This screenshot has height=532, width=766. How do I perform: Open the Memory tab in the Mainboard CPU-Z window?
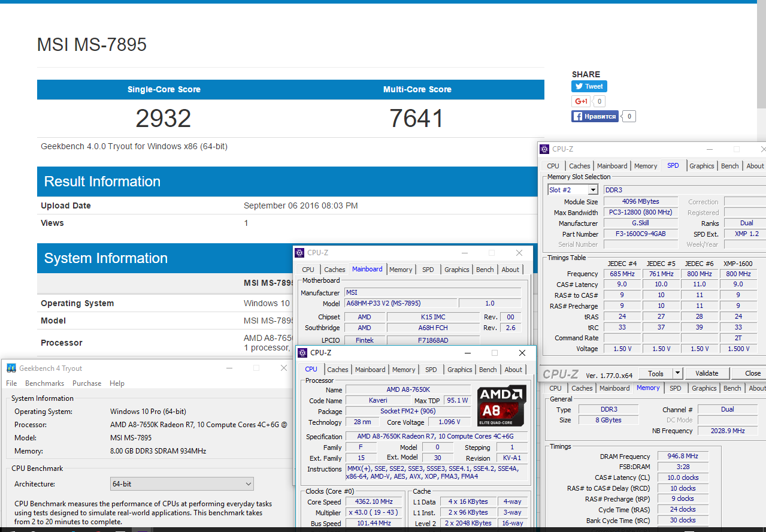click(401, 270)
